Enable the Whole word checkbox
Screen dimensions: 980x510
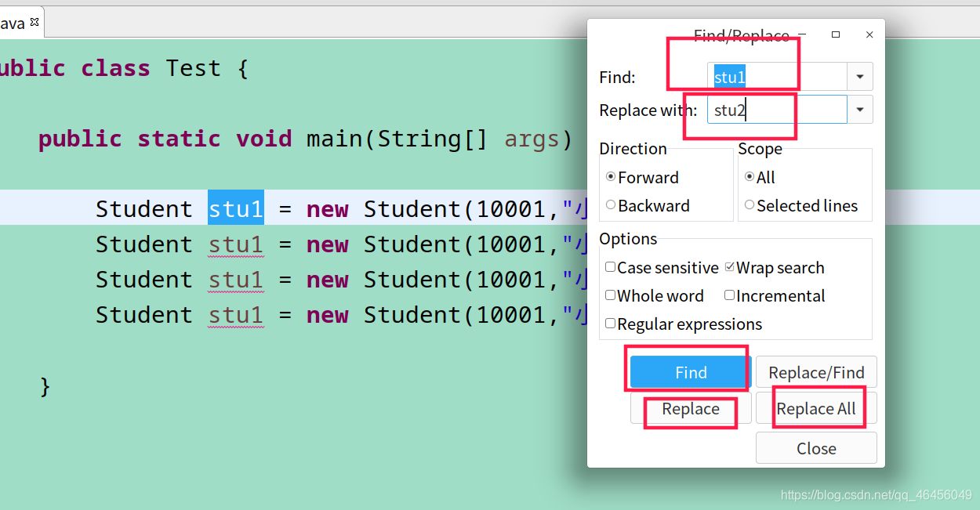tap(610, 295)
